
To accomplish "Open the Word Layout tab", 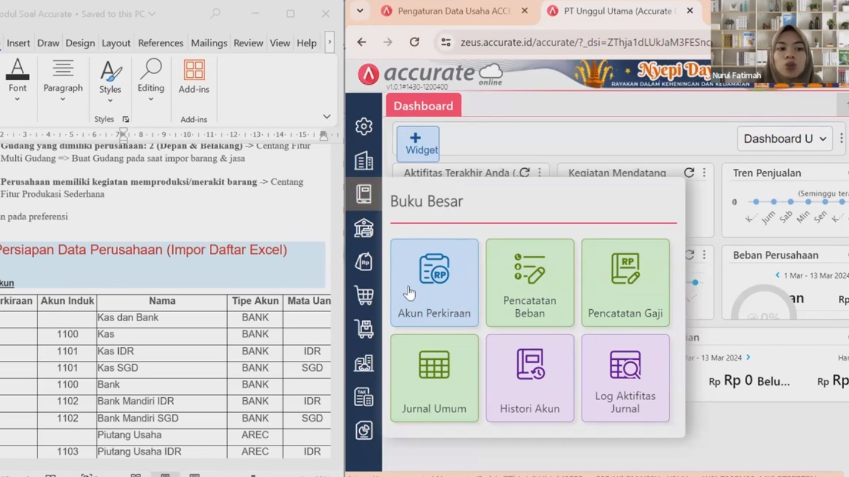I will click(116, 43).
